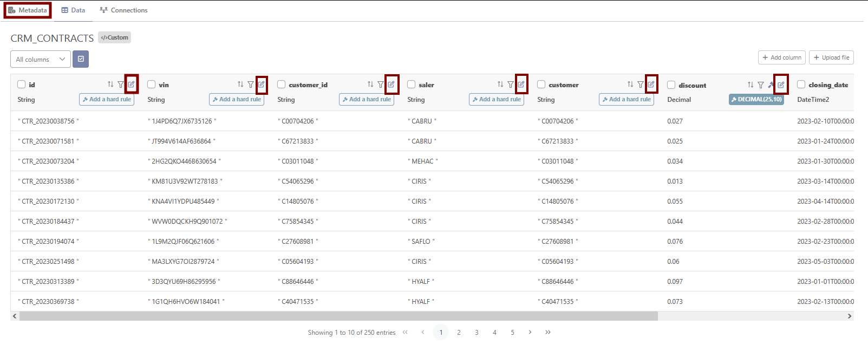Sort the saler column
This screenshot has width=868, height=344.
click(500, 85)
